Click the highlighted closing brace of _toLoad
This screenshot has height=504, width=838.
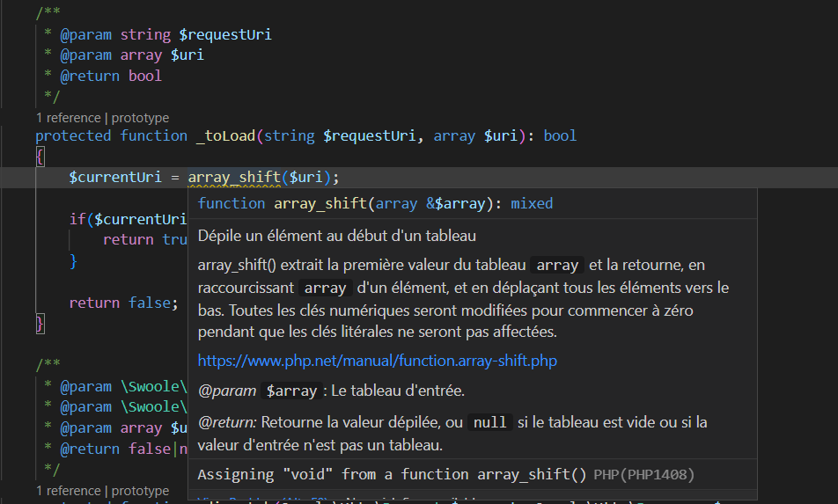(x=40, y=324)
